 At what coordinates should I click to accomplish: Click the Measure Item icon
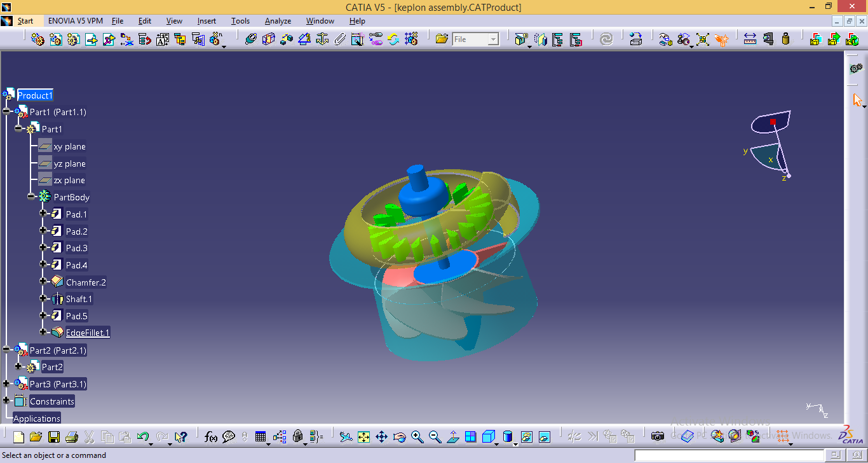click(768, 39)
